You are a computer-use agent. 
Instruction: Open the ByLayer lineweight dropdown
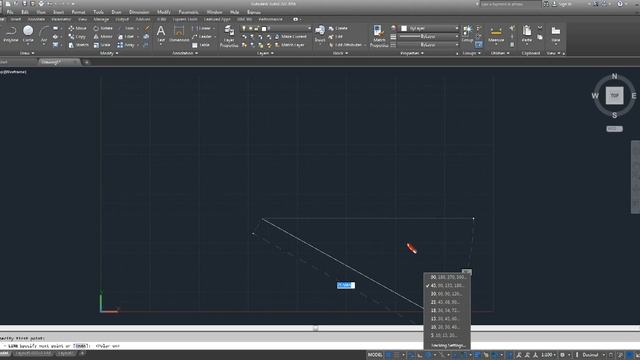click(x=429, y=36)
